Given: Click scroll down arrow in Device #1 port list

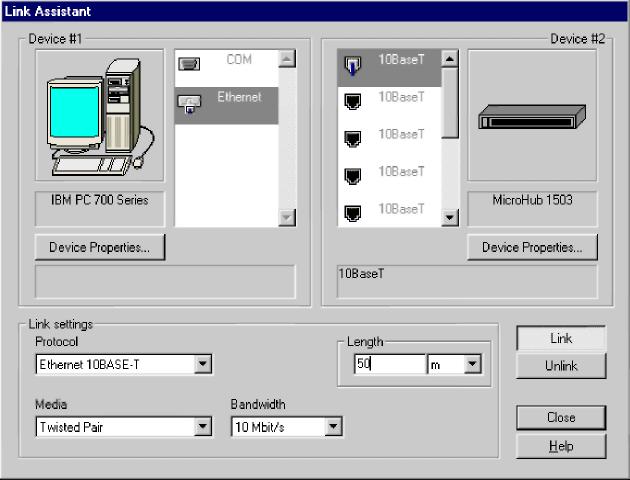Looking at the screenshot, I should point(287,218).
